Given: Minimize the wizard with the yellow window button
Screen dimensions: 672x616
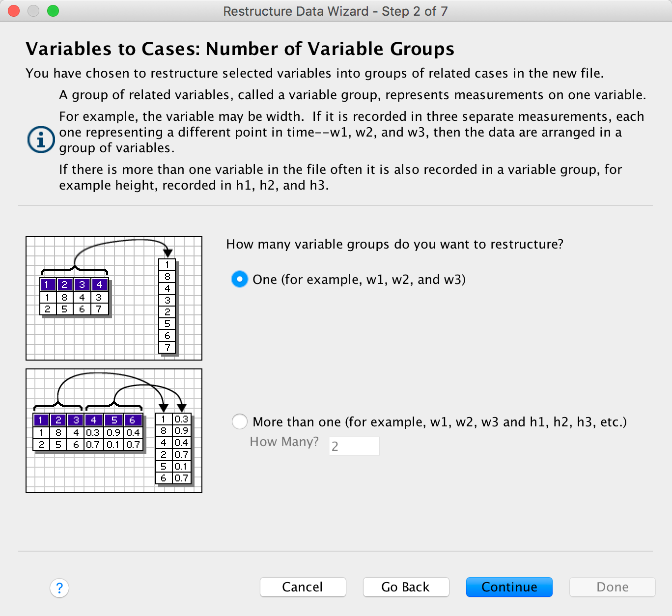Looking at the screenshot, I should (33, 11).
